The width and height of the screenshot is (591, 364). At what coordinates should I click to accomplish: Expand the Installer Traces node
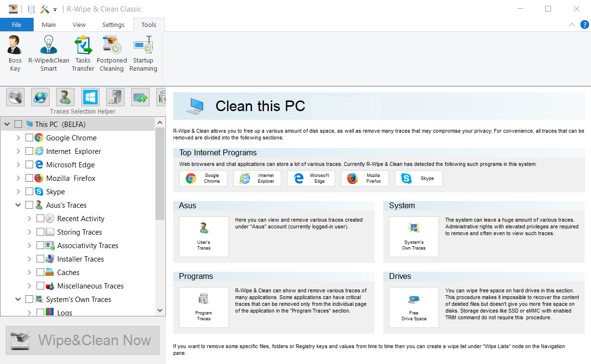pos(29,259)
